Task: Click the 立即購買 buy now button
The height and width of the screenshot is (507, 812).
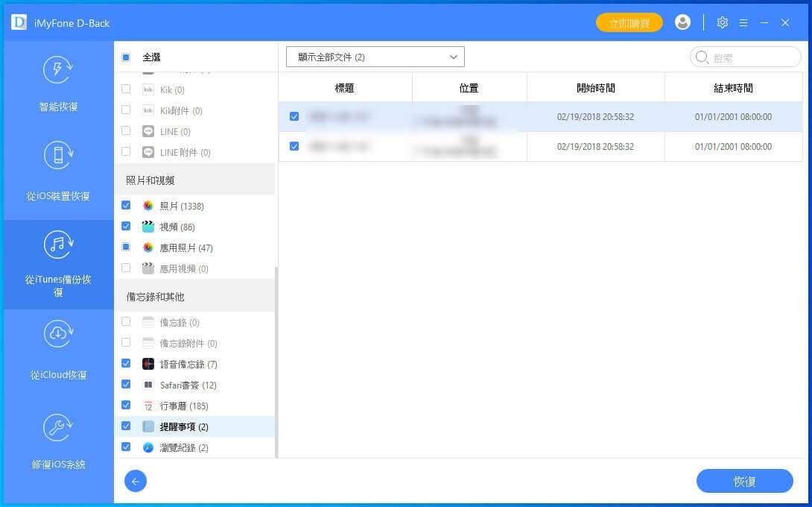Action: [x=629, y=23]
